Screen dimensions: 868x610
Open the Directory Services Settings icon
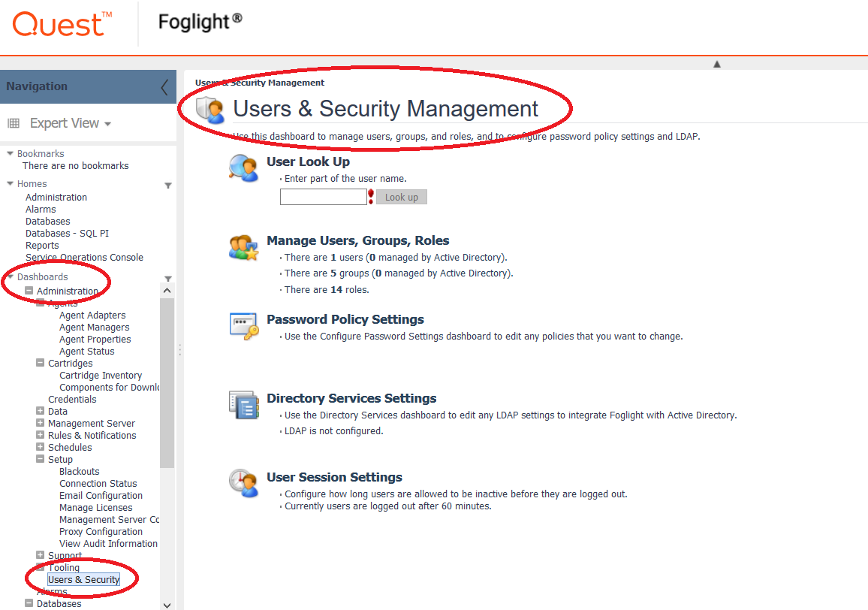pyautogui.click(x=243, y=405)
